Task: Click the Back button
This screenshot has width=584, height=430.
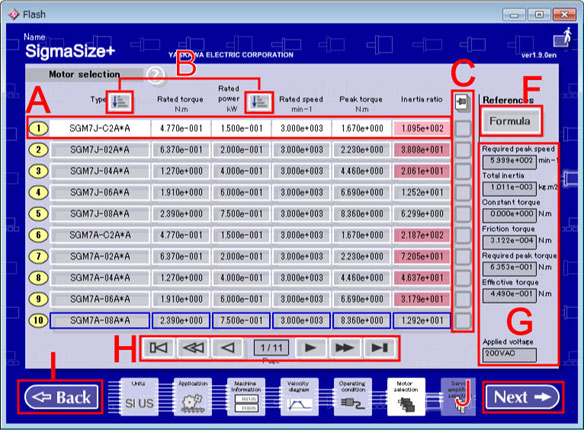Action: click(x=61, y=397)
